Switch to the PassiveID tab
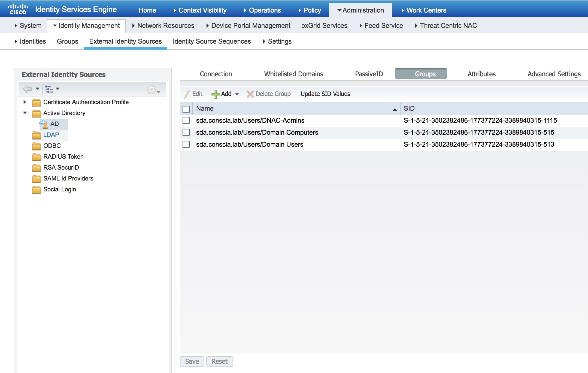The image size is (588, 373). pyautogui.click(x=369, y=74)
